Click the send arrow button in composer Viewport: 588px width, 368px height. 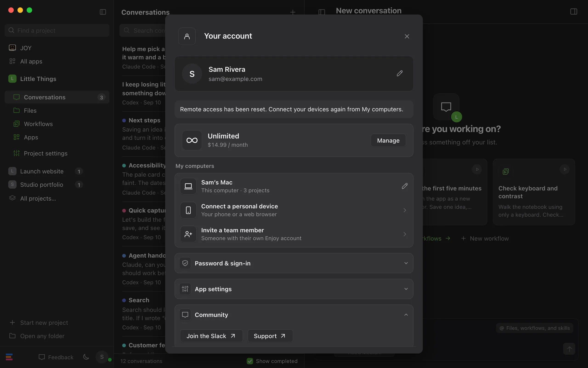point(569,349)
